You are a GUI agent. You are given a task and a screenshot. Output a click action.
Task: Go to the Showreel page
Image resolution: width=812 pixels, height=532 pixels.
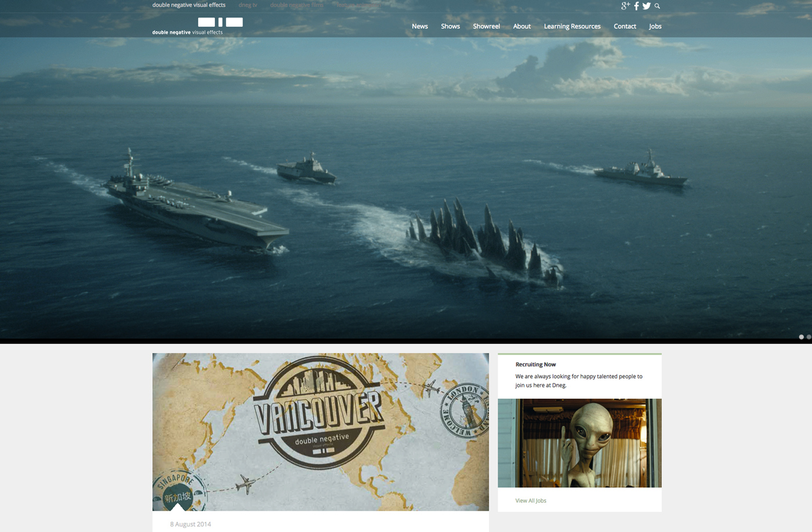click(x=486, y=26)
